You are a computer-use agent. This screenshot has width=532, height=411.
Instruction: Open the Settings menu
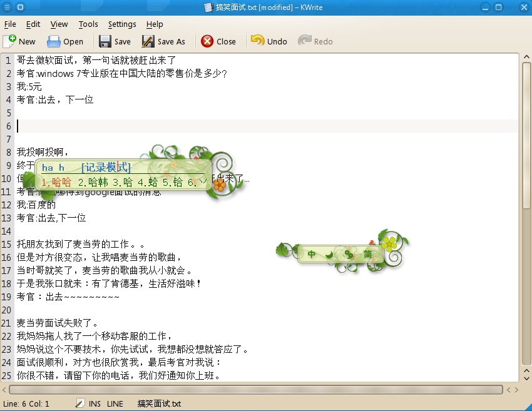pos(122,24)
